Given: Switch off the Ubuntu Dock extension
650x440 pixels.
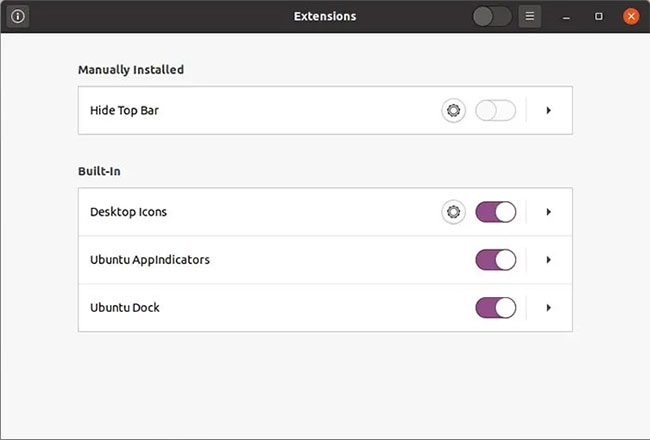Looking at the screenshot, I should [x=496, y=308].
